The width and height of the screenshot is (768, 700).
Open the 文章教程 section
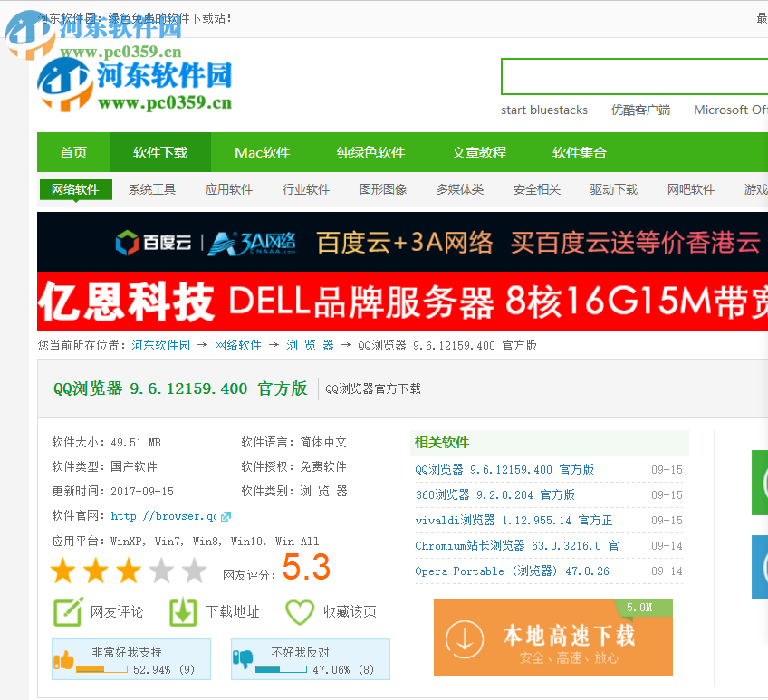coord(479,152)
